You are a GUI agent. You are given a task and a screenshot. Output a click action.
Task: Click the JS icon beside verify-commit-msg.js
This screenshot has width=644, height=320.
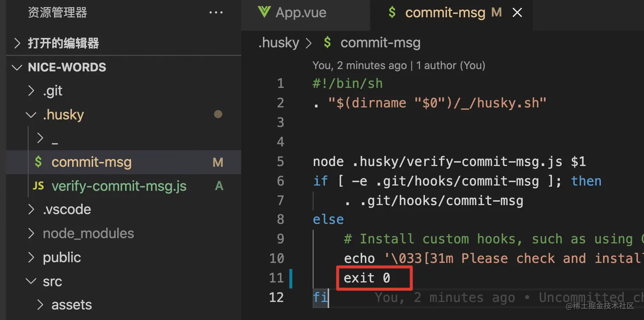(38, 186)
